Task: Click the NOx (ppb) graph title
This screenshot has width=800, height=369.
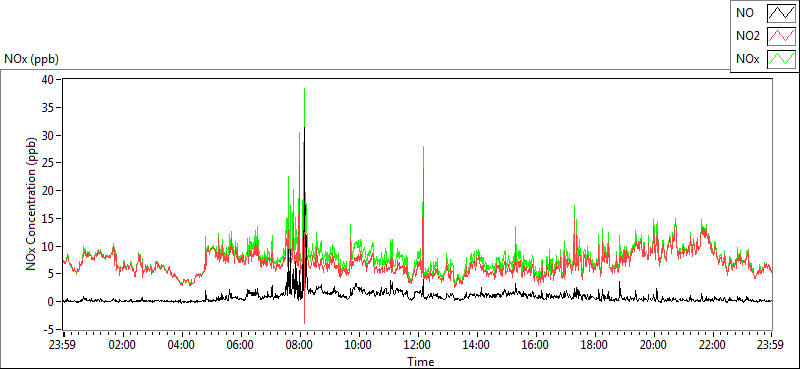Action: point(31,59)
